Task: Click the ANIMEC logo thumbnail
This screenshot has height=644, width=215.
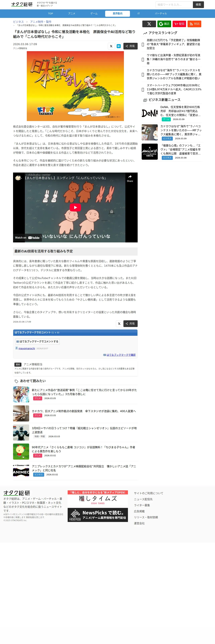Action: 21,470
